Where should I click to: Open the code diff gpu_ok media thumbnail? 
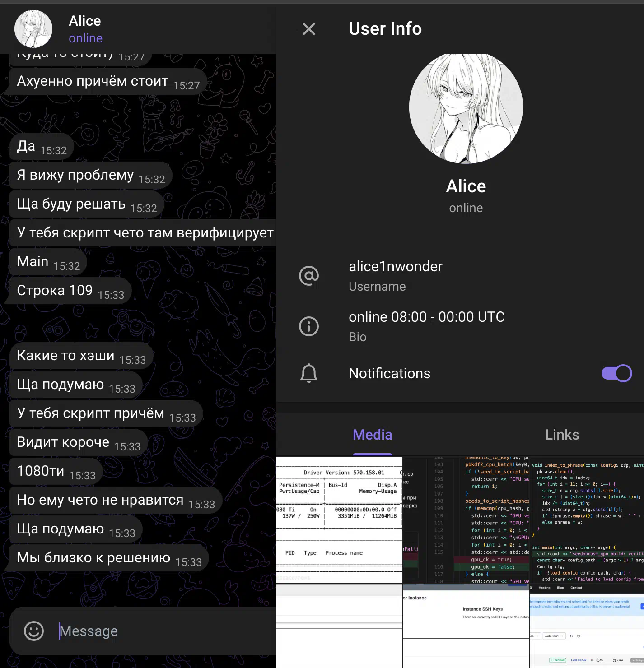tap(466, 520)
